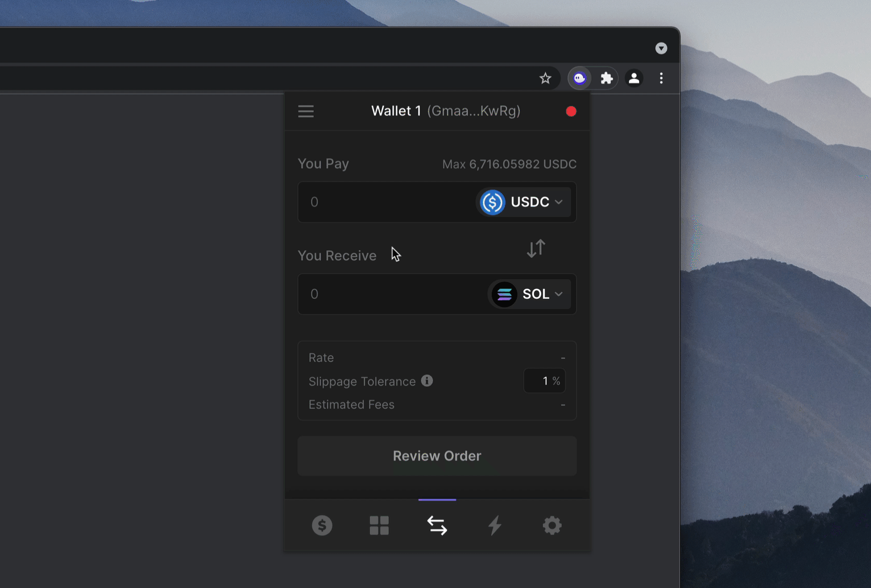Open the tab search dropdown arrow
This screenshot has width=871, height=588.
pyautogui.click(x=661, y=48)
